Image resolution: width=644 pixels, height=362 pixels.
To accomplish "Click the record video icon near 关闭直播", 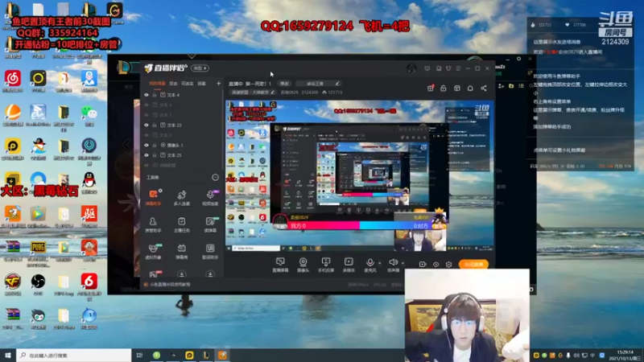I will (422, 265).
